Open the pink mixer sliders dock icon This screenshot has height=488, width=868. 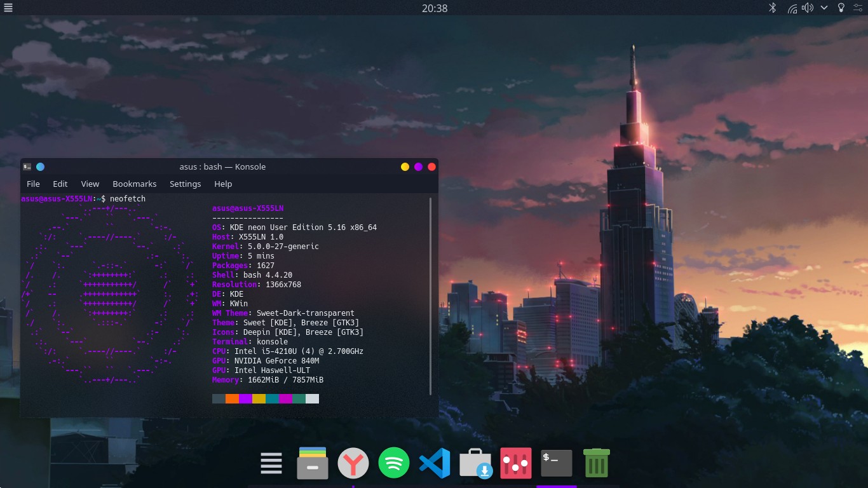(515, 463)
